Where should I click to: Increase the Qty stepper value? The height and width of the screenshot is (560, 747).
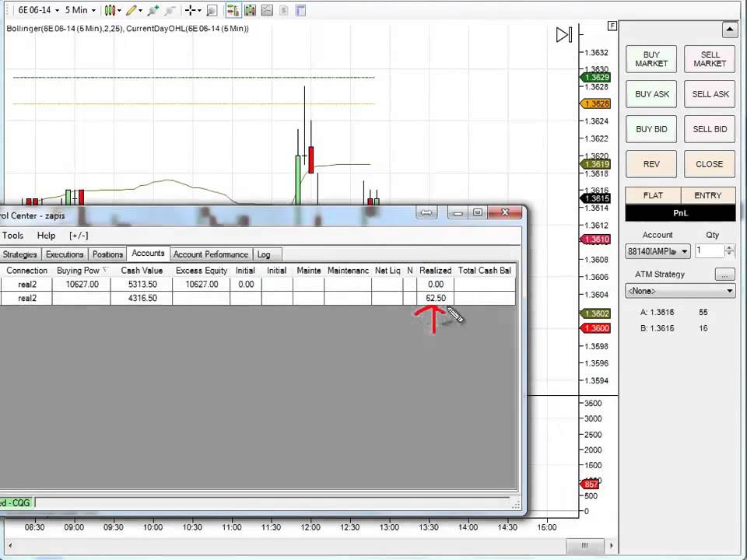click(x=729, y=247)
